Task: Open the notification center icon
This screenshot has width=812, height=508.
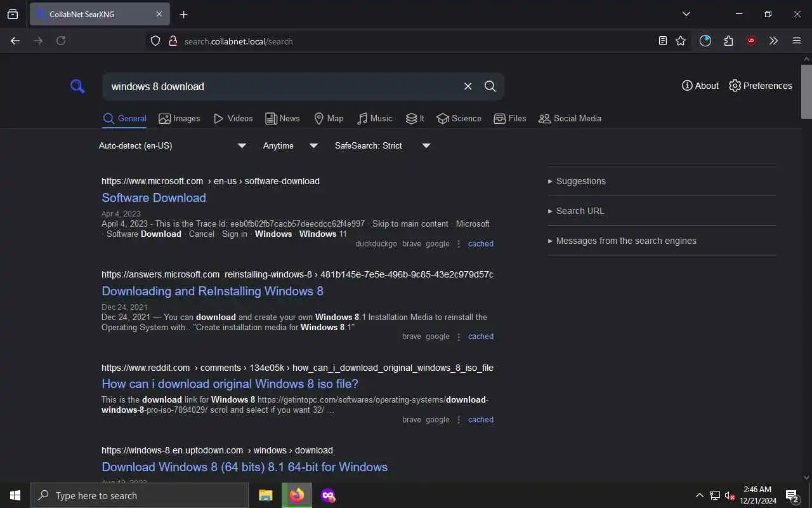Action: coord(792,495)
